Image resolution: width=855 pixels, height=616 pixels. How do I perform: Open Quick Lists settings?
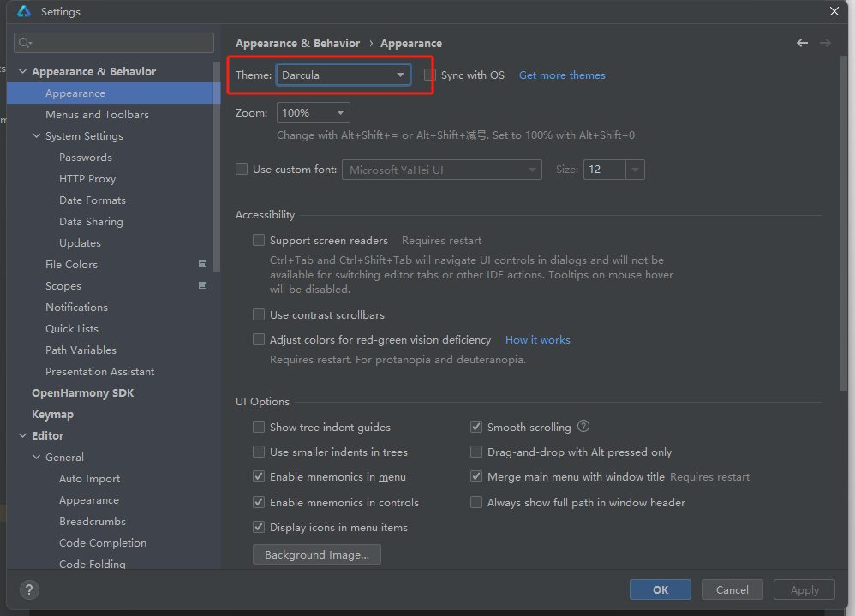(x=72, y=329)
